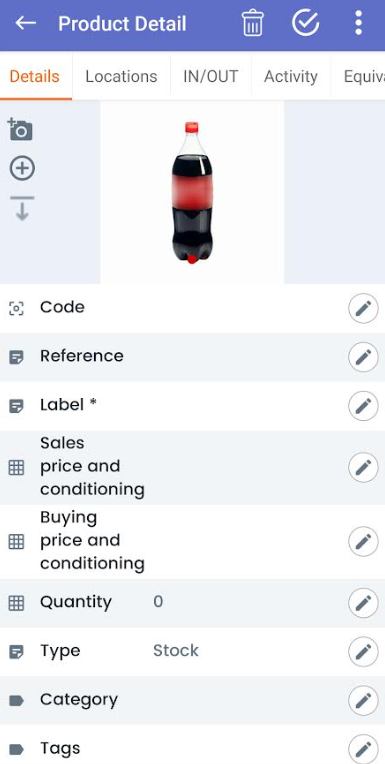Edit Buying price and conditioning

(363, 541)
